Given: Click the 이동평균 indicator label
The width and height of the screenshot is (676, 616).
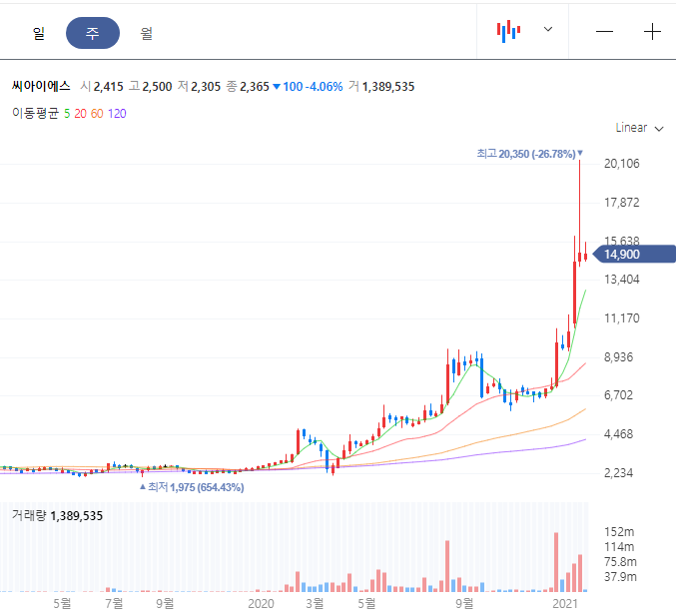Looking at the screenshot, I should tap(35, 114).
